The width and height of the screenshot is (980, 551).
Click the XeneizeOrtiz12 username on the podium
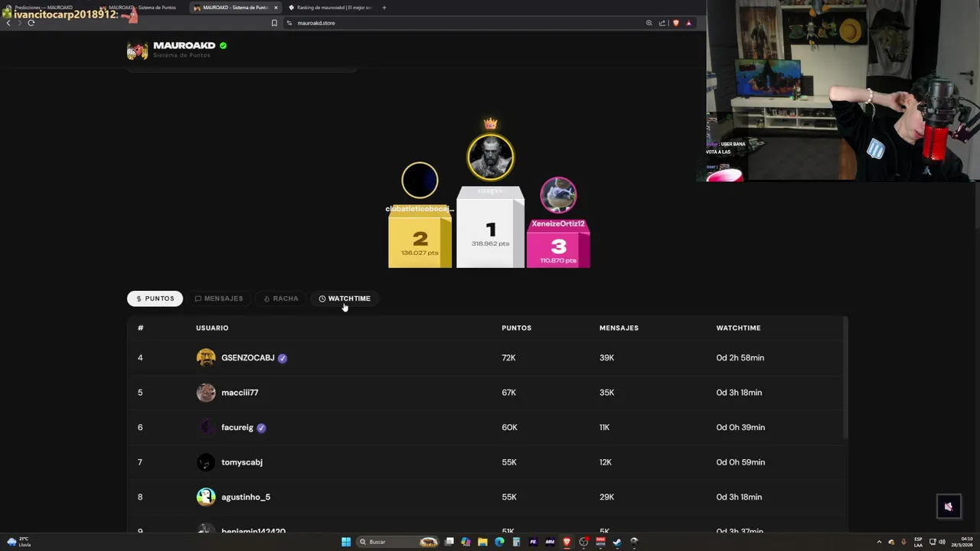click(x=558, y=223)
